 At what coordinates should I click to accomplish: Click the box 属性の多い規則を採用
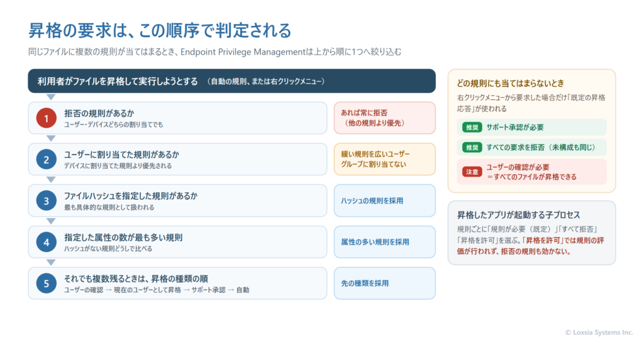tap(384, 242)
